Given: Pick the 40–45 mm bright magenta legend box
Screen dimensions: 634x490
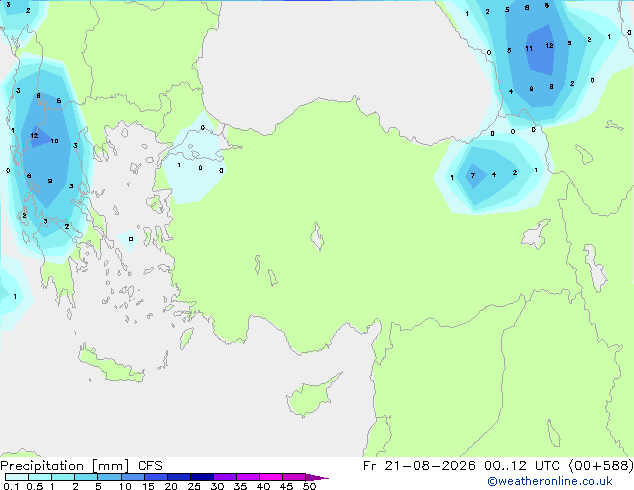Looking at the screenshot, I should (x=271, y=477).
